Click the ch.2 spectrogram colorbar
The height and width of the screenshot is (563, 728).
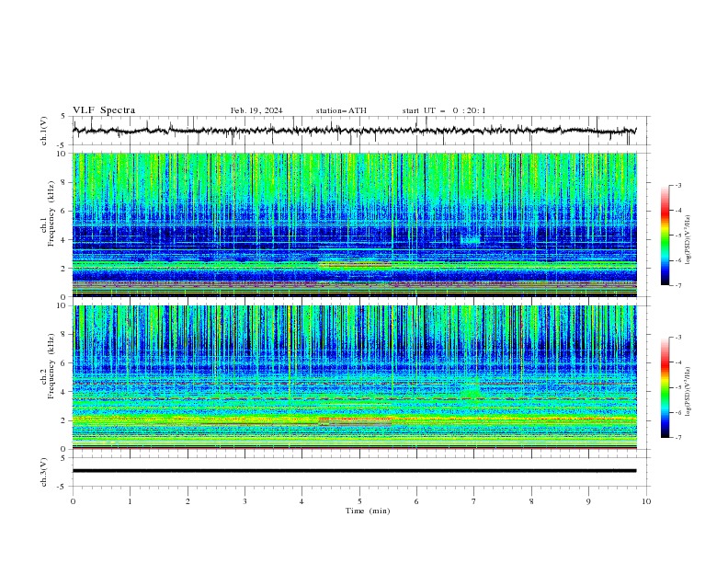pyautogui.click(x=665, y=387)
